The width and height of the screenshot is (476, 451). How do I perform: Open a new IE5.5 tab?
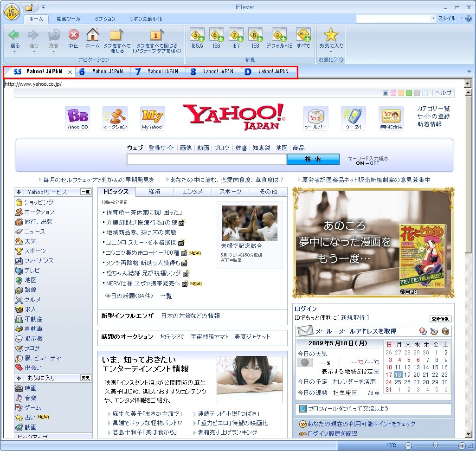coord(197,35)
